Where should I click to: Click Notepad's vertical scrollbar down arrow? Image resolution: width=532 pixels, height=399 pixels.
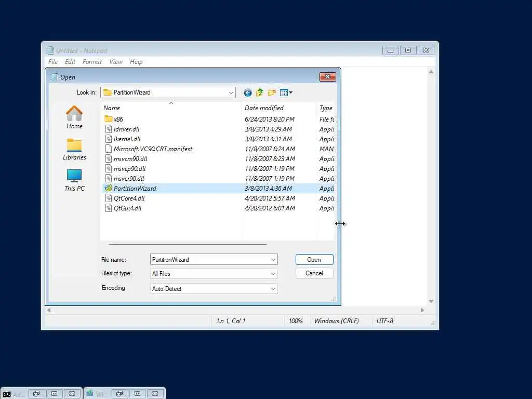[431, 301]
